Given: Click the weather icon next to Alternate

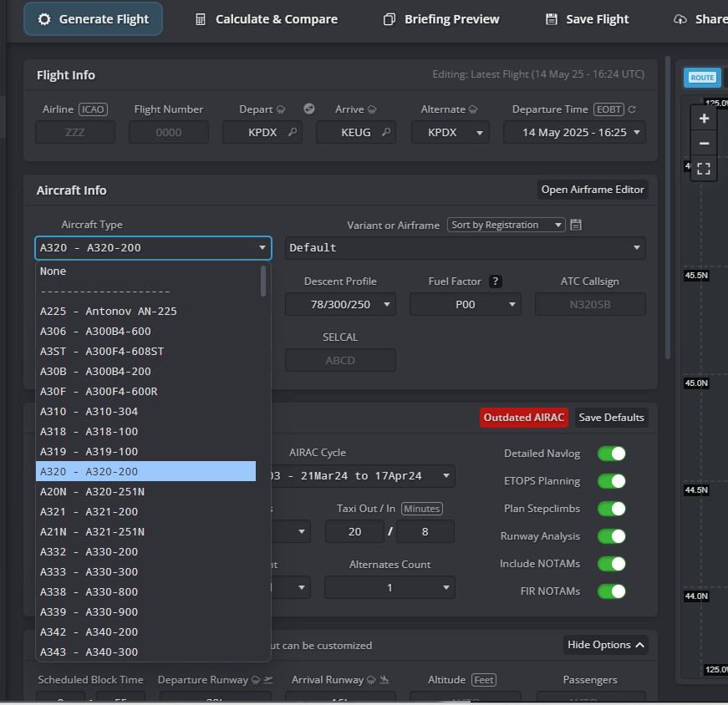Looking at the screenshot, I should pyautogui.click(x=473, y=109).
